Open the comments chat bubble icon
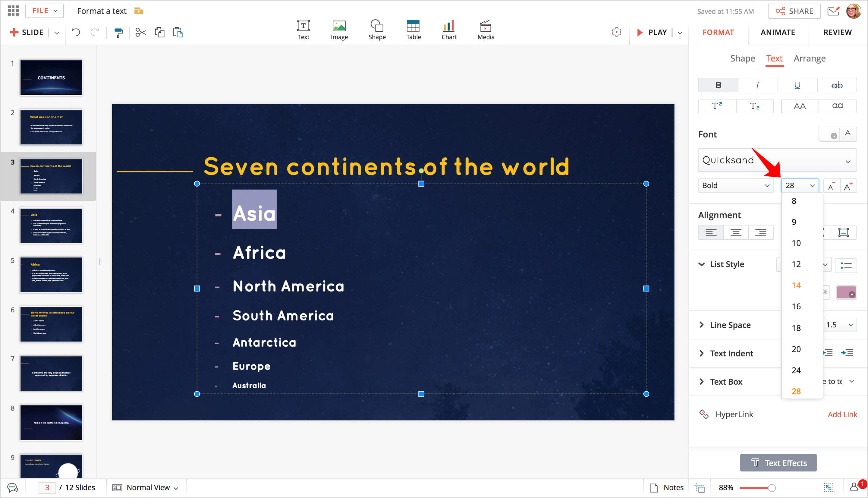Viewport: 868px width, 498px height. [13, 487]
